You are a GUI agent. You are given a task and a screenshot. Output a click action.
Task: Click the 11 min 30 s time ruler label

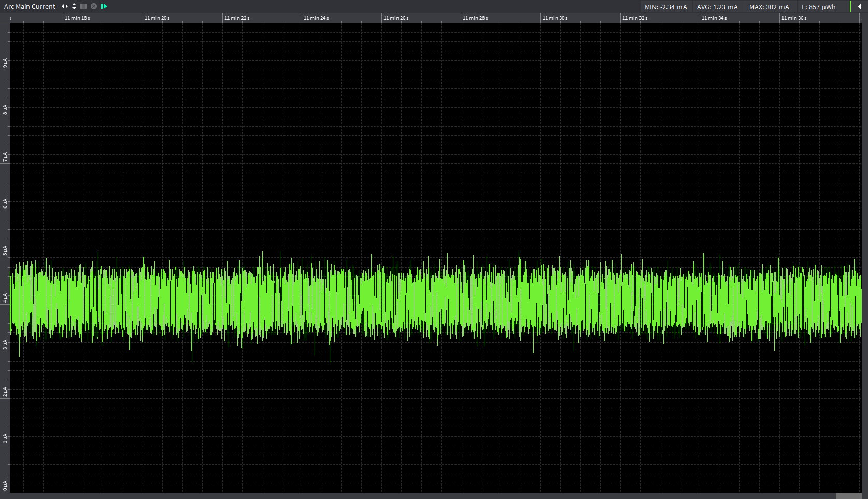click(555, 18)
